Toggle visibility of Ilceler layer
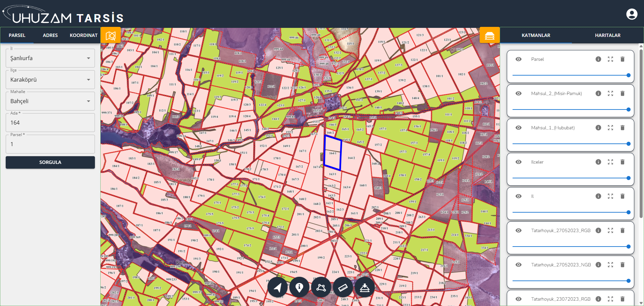Viewport: 644px width, 306px height. (x=519, y=162)
